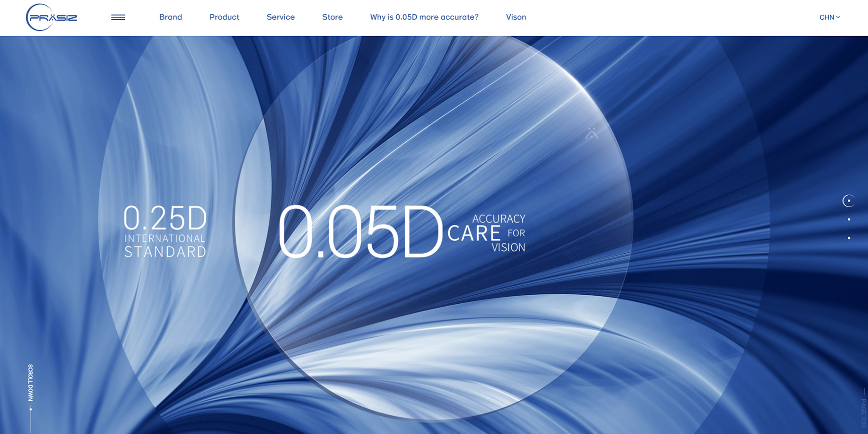The width and height of the screenshot is (868, 434).
Task: Click the scroll indicator dot below SCROLL DOWN
Action: click(31, 409)
